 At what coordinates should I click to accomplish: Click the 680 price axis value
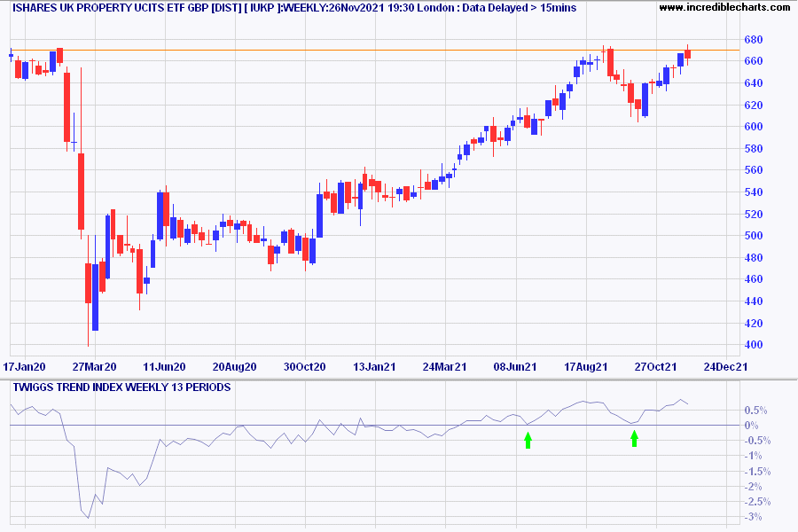[753, 39]
